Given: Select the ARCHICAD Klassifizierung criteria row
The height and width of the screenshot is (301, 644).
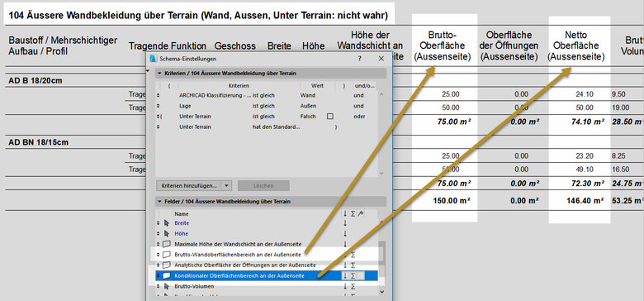Looking at the screenshot, I should click(x=267, y=95).
